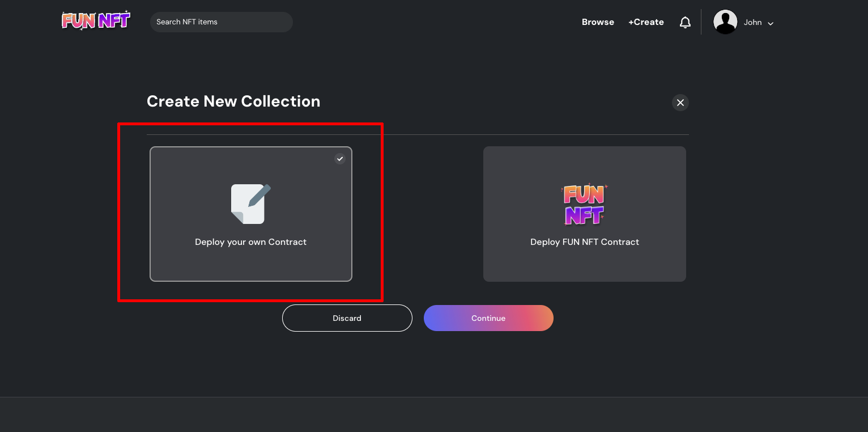
Task: Click the Discard button
Action: (x=347, y=318)
